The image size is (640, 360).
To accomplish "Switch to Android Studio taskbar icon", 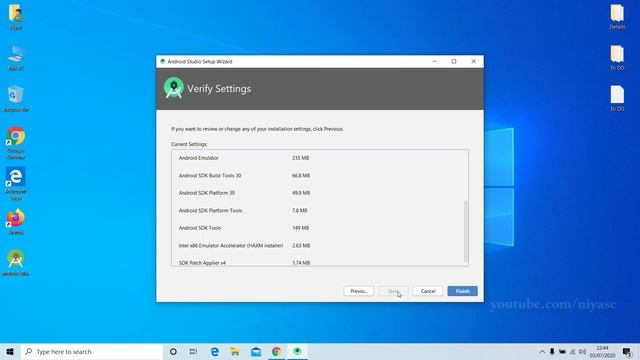I will 297,351.
